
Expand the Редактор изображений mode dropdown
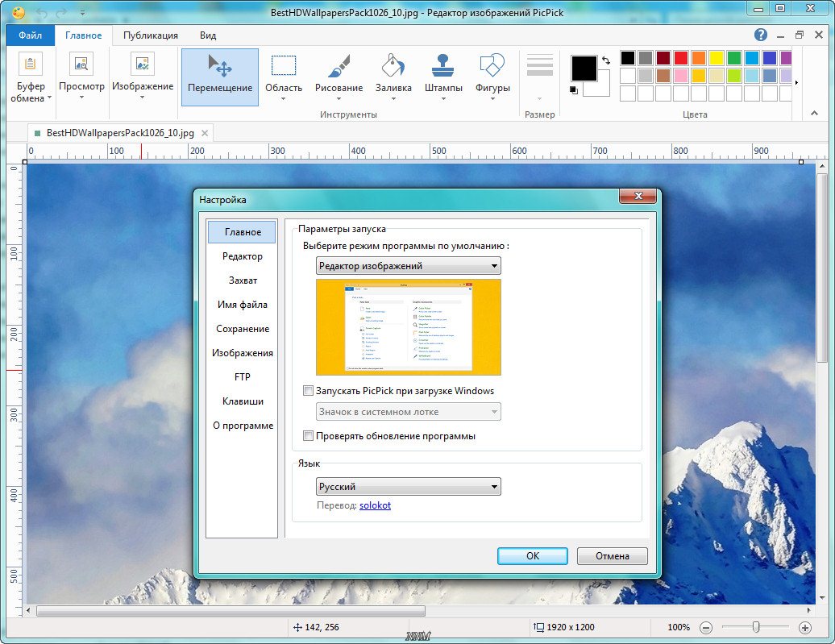(x=408, y=266)
